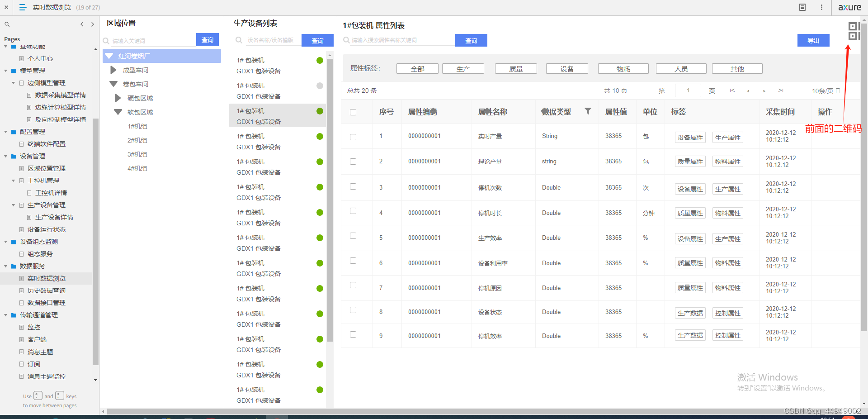The image size is (868, 419).
Task: Select the 质量 attribute tag filter
Action: click(x=516, y=69)
